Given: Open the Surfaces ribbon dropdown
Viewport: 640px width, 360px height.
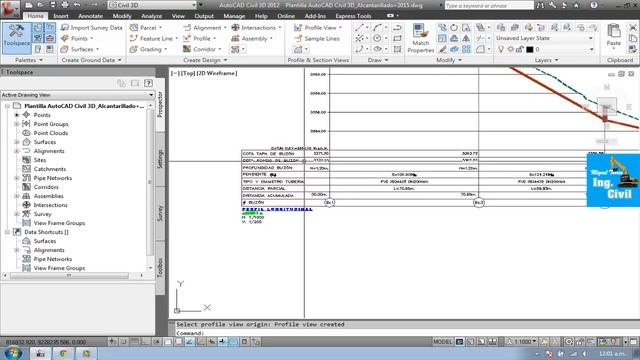Looking at the screenshot, I should pyautogui.click(x=80, y=49).
